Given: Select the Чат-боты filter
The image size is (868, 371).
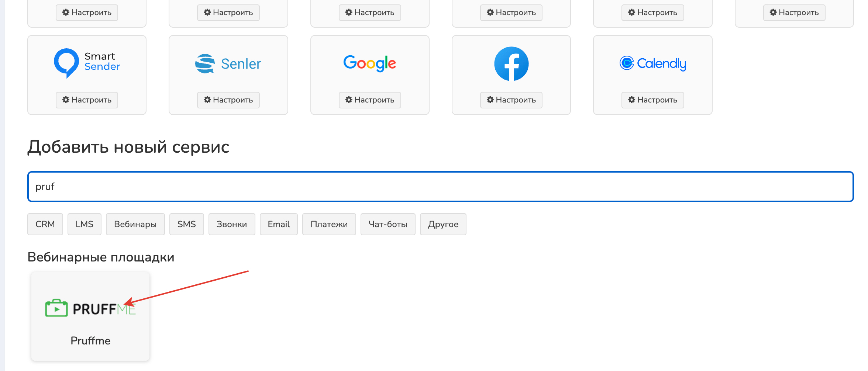Looking at the screenshot, I should [387, 224].
